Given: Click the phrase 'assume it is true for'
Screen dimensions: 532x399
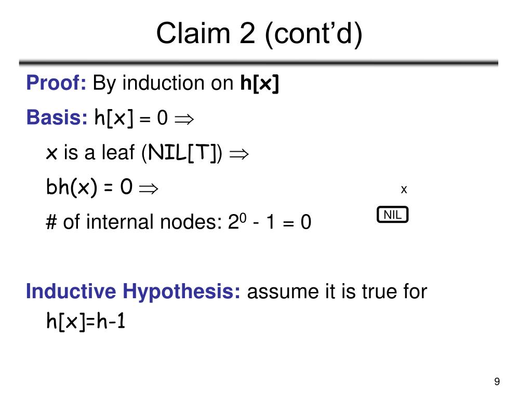Looking at the screenshot, I should click(337, 291).
